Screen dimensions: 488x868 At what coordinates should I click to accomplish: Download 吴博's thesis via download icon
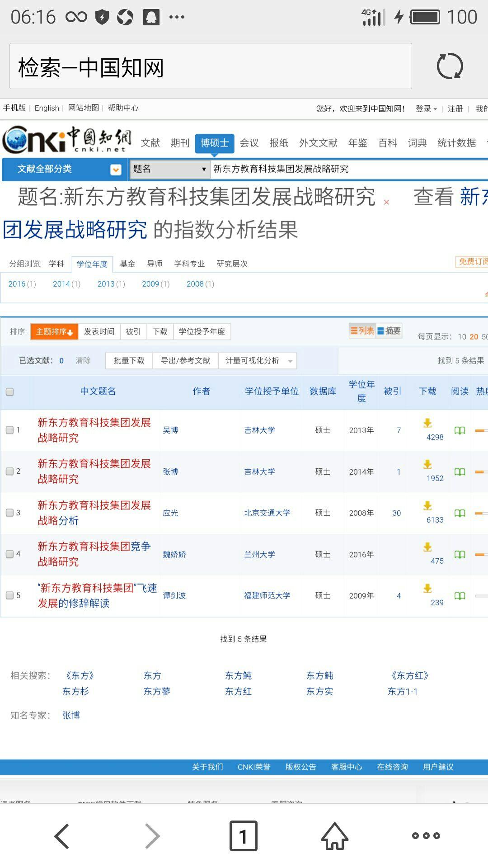pyautogui.click(x=427, y=423)
